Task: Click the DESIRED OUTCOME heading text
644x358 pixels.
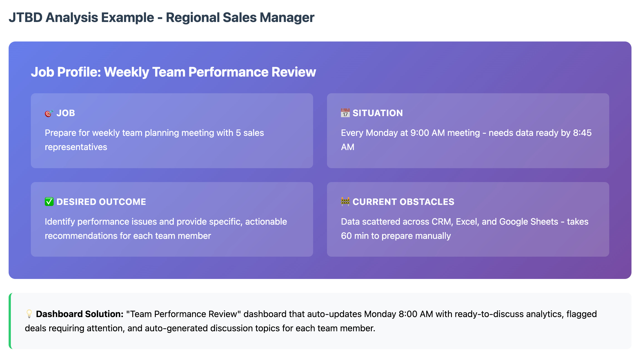Action: click(101, 202)
